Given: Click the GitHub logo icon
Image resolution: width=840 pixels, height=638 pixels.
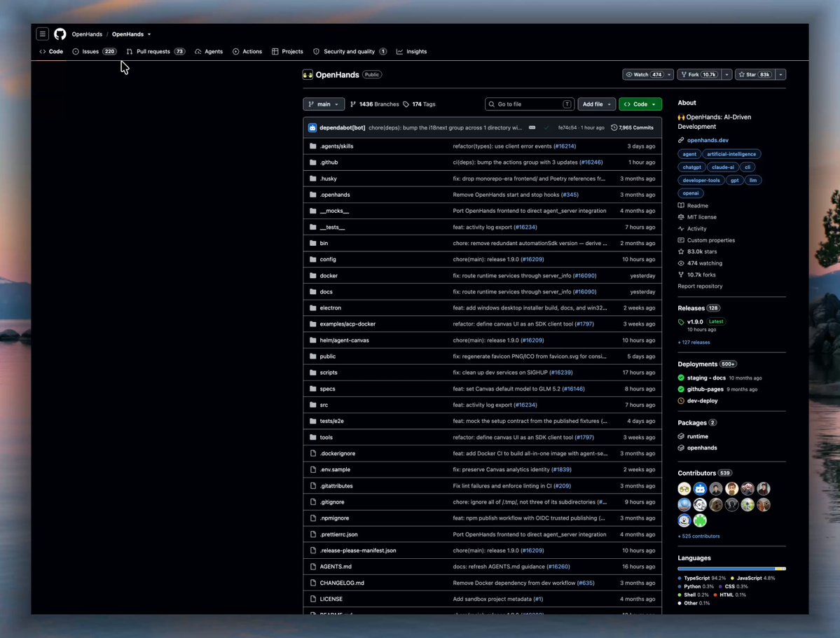Looking at the screenshot, I should click(60, 34).
